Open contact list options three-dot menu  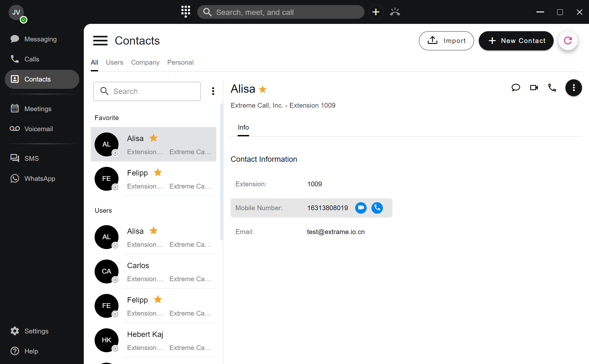[213, 91]
